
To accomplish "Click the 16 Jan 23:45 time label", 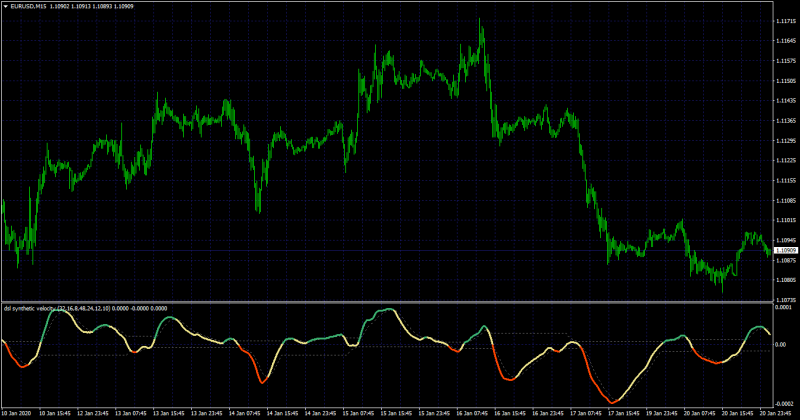I will (547, 413).
